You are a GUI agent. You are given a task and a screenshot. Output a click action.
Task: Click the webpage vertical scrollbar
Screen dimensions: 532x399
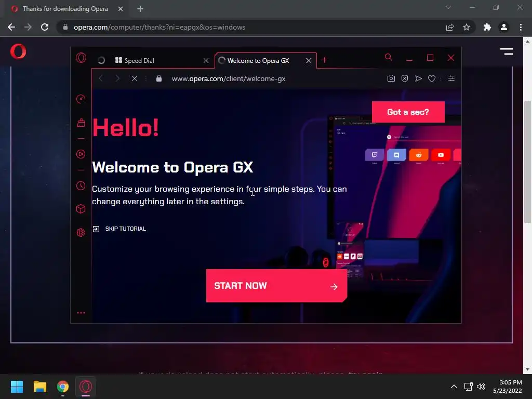point(527,162)
